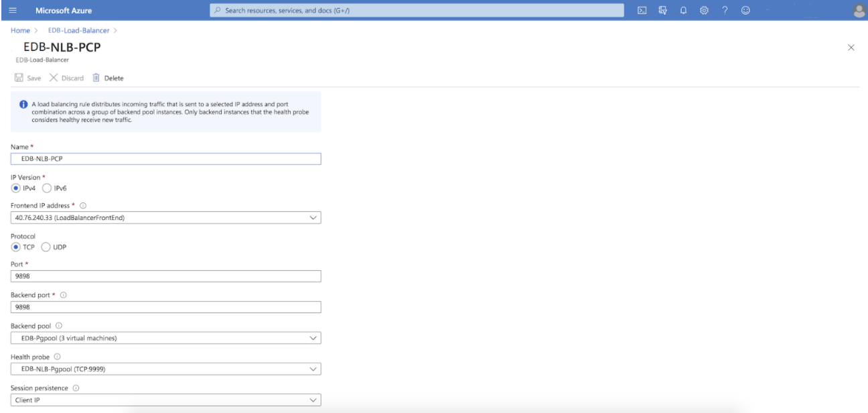Screen dimensions: 868x413
Task: Click the Discard X icon
Action: coord(52,78)
